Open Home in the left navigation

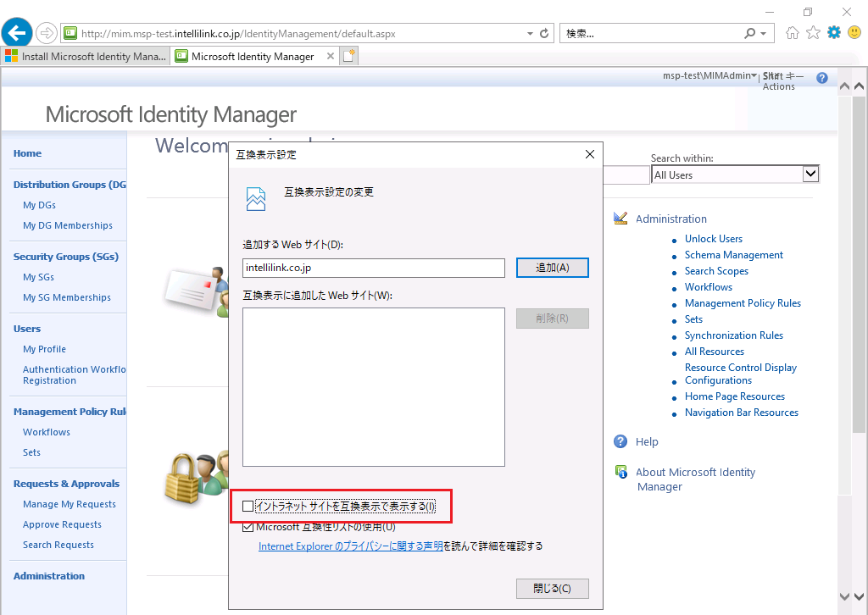27,153
